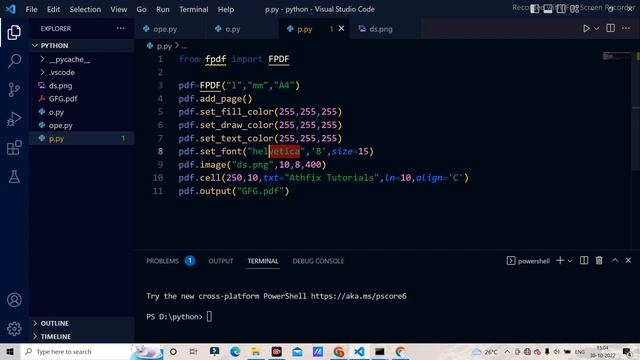Open the Source Control view
The height and width of the screenshot is (360, 640).
(x=14, y=89)
